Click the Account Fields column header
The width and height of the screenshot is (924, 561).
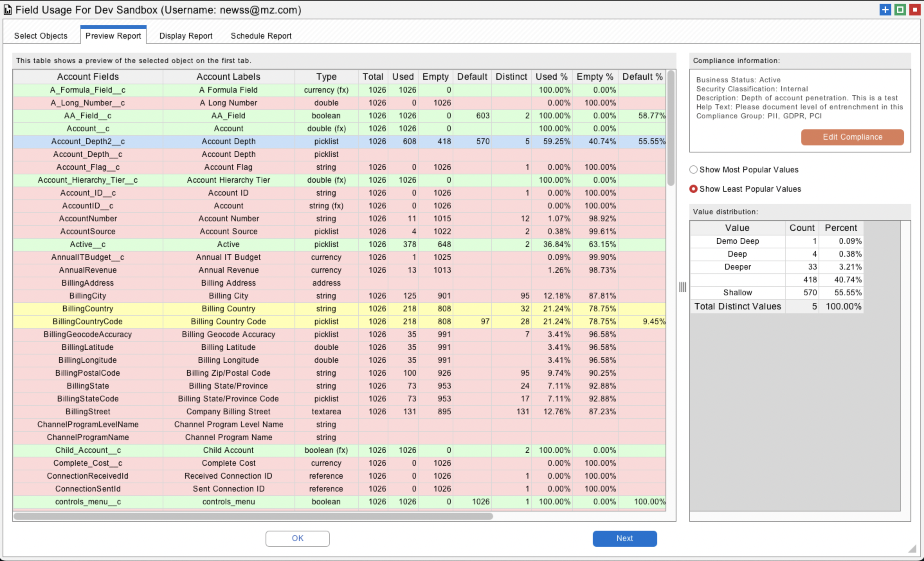point(88,77)
